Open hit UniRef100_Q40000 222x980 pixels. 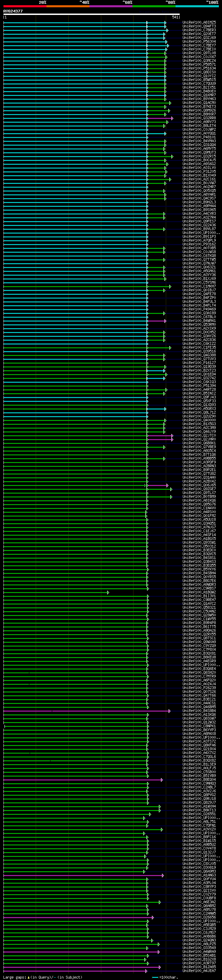[x=199, y=420]
